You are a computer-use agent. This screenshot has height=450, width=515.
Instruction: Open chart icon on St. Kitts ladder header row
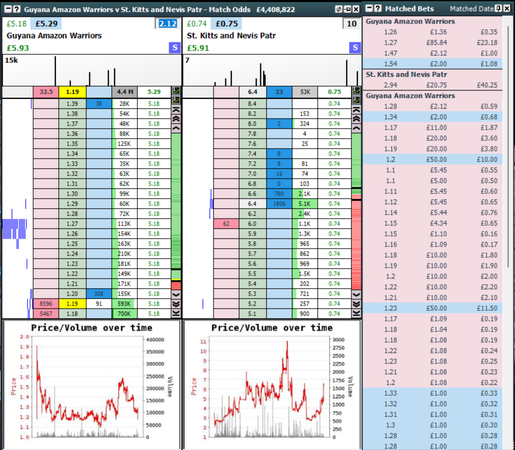pyautogui.click(x=356, y=91)
